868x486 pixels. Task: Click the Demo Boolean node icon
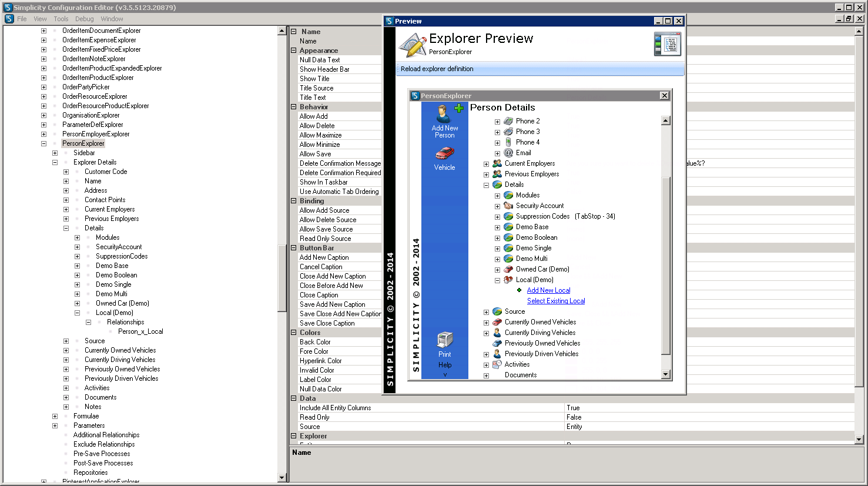click(x=508, y=237)
